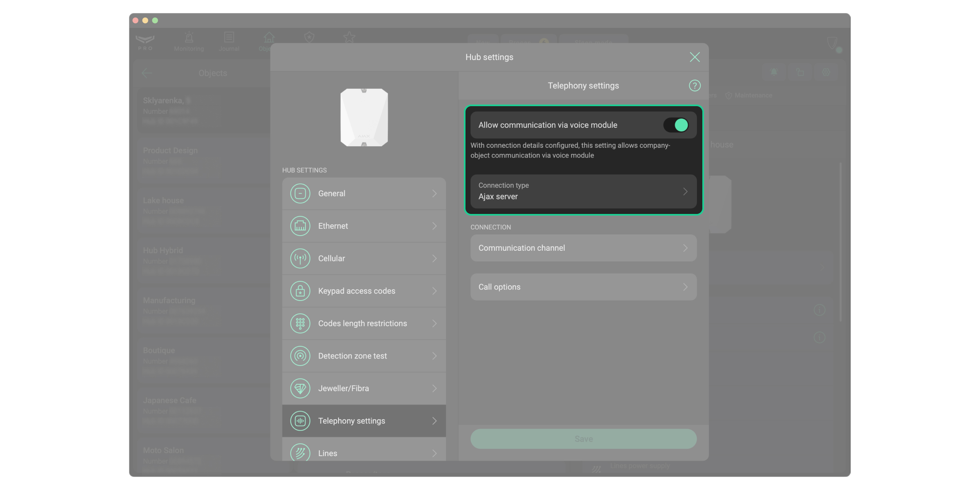Click chevron on Detection zone test row
980x490 pixels.
434,356
